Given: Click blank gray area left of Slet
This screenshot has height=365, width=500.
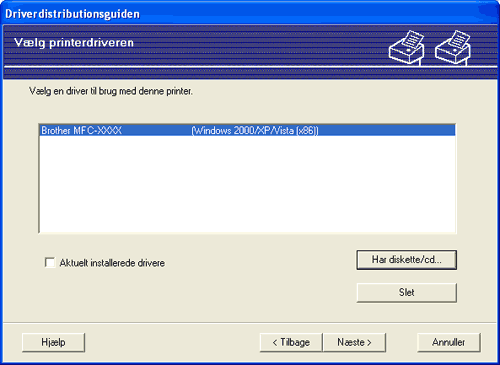Looking at the screenshot, I should 200,293.
